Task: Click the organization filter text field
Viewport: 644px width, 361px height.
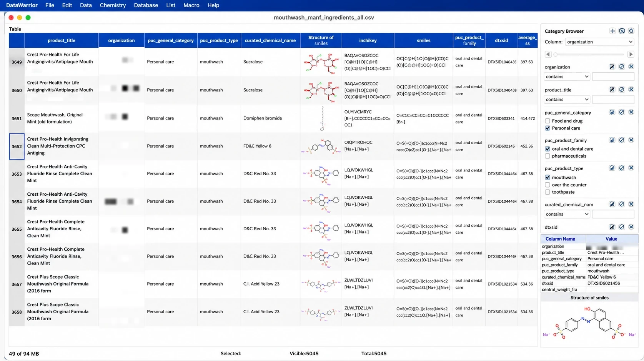Action: click(x=613, y=77)
